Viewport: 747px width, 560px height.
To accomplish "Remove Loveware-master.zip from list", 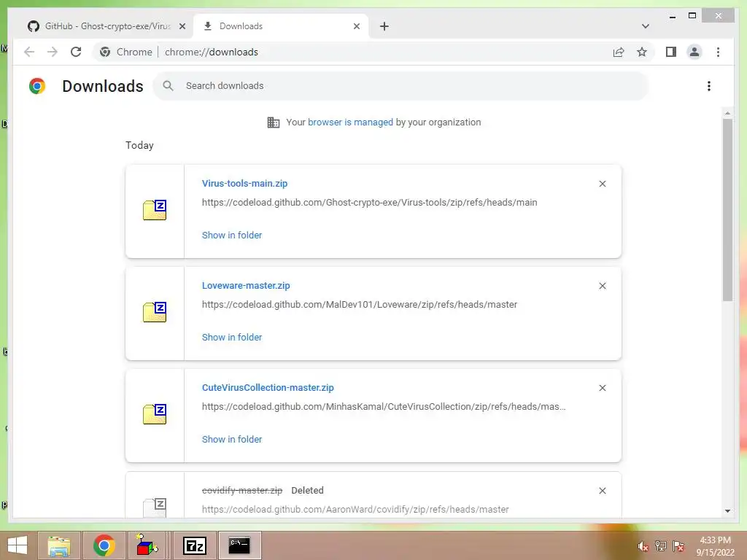I will click(x=602, y=286).
